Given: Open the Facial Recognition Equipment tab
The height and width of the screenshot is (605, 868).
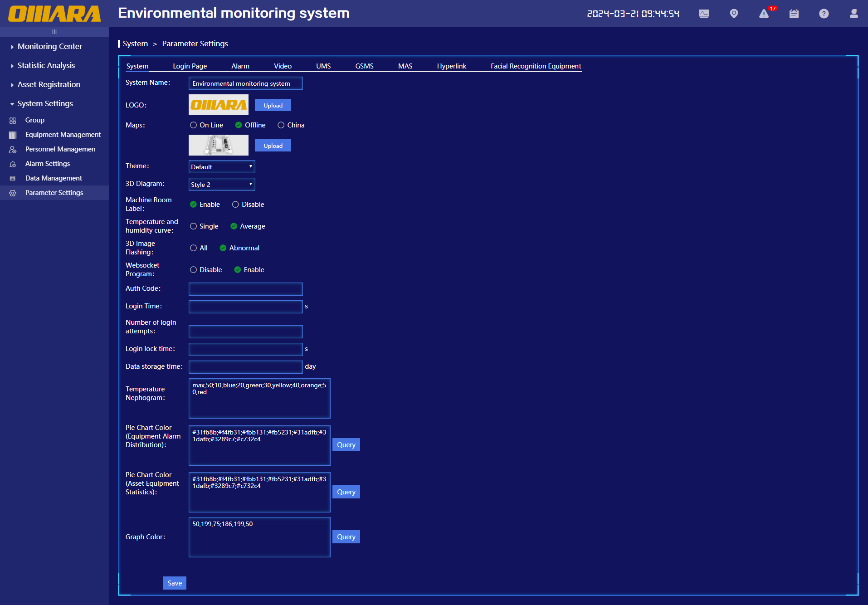Looking at the screenshot, I should click(x=536, y=66).
